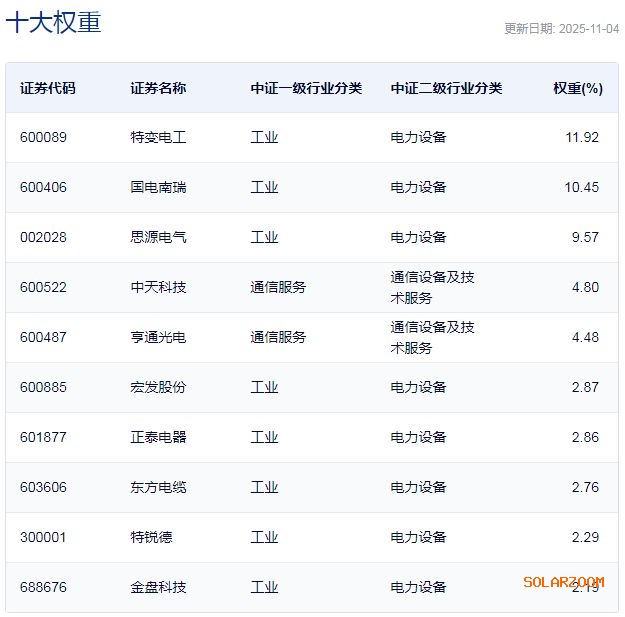625x617 pixels.
Task: Select stock code 600089
Action: tap(43, 137)
